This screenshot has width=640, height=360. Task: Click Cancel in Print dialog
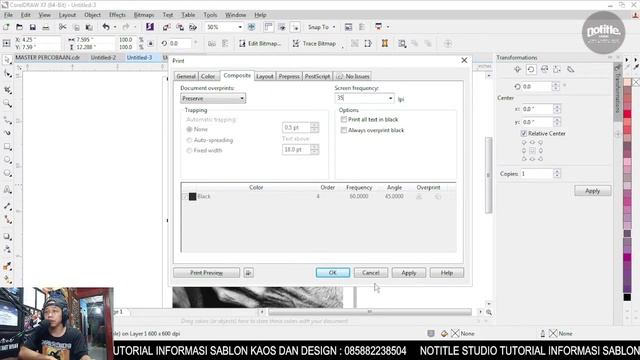tap(371, 273)
